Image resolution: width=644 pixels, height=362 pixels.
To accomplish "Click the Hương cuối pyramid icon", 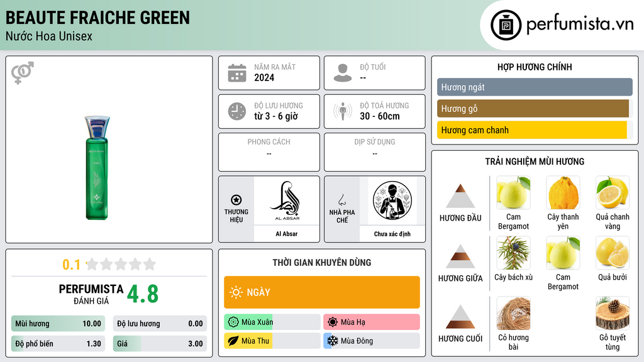I will [x=460, y=317].
